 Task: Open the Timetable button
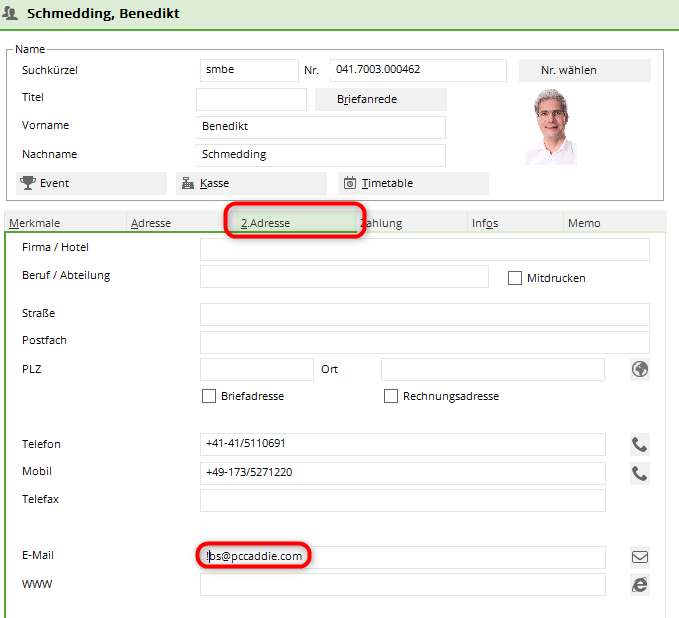click(413, 183)
